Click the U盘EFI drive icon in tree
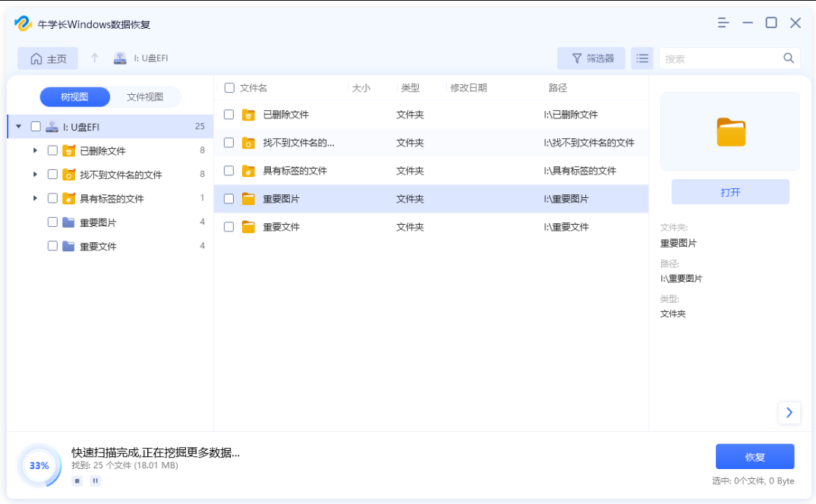Viewport: 816px width, 504px height. [52, 127]
